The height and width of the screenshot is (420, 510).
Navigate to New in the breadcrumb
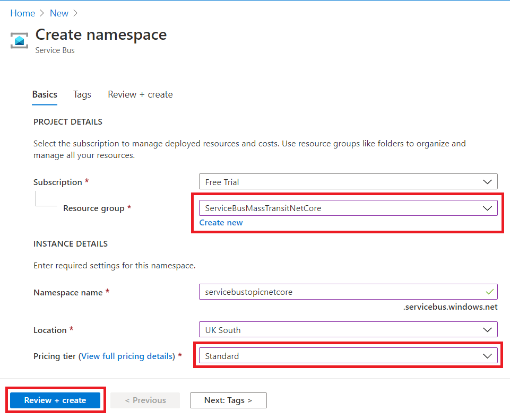point(59,13)
